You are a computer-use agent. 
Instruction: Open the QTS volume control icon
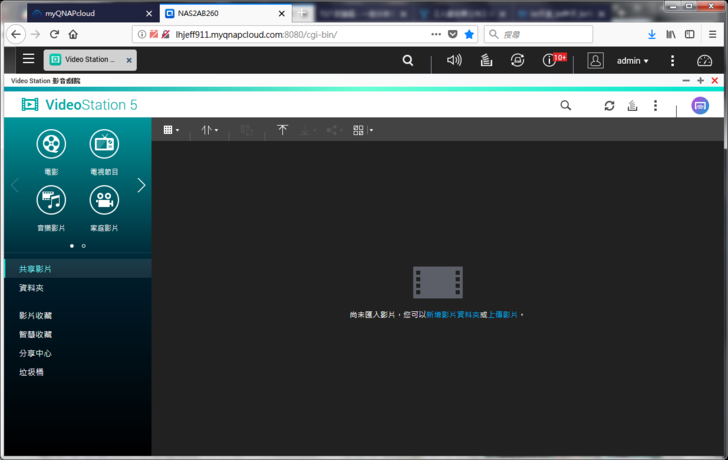(454, 60)
